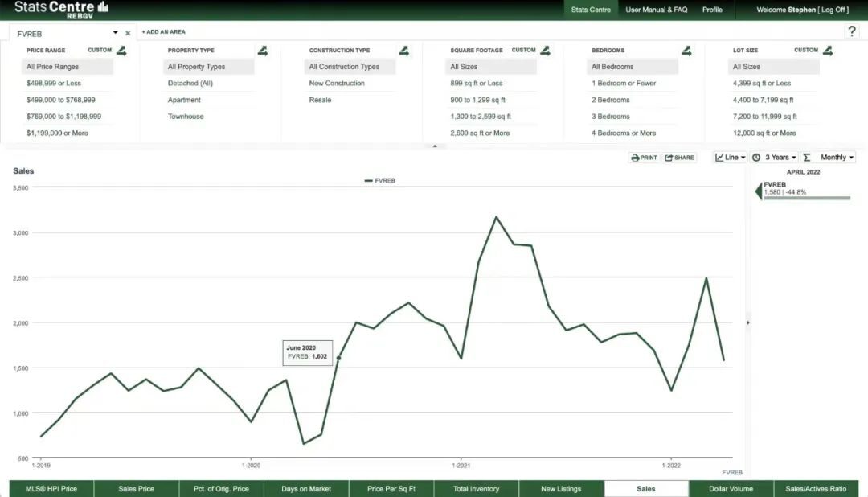The width and height of the screenshot is (868, 497).
Task: Click the Log Off link
Action: (833, 10)
